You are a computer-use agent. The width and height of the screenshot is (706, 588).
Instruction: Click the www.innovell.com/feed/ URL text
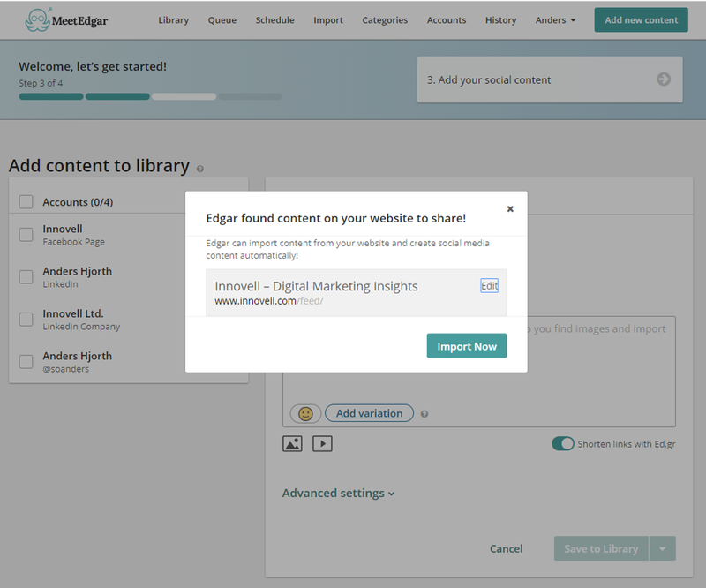click(x=269, y=301)
